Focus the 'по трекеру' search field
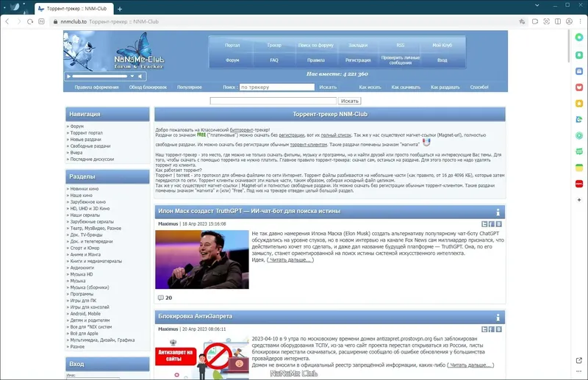Screen dimensions: 588x380 pos(277,87)
